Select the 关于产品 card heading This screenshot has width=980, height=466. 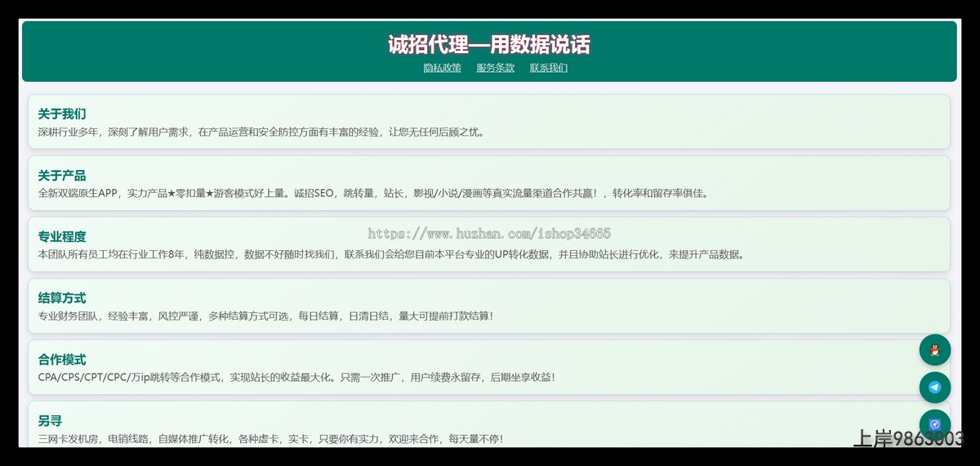(x=61, y=176)
